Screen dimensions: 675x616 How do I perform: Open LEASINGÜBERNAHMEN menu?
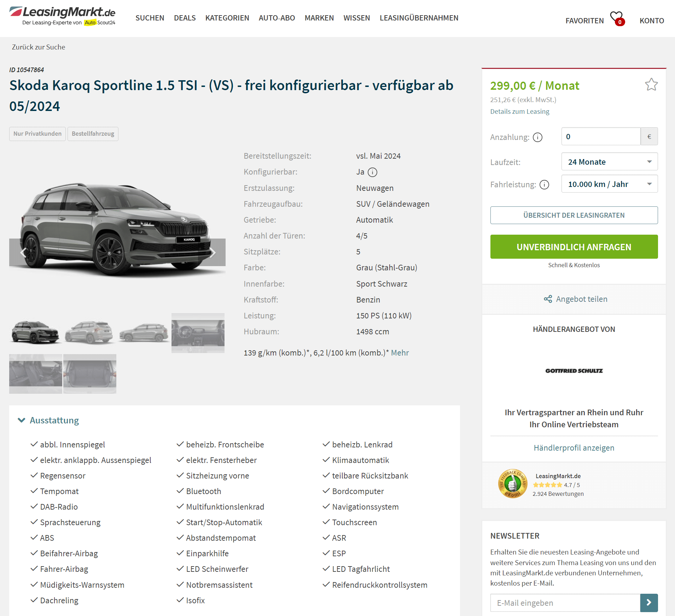coord(419,18)
